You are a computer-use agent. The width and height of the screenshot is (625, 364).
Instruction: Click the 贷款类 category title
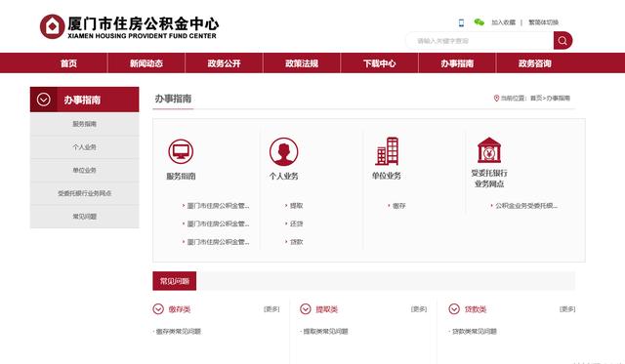(x=476, y=309)
